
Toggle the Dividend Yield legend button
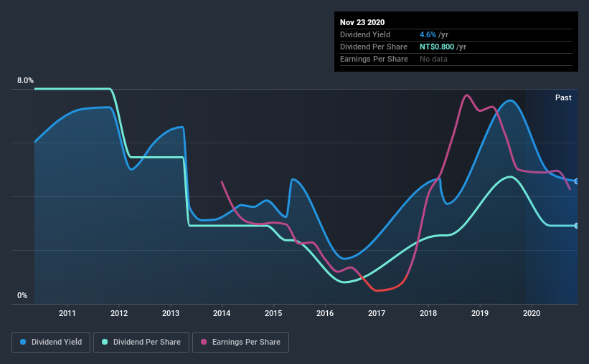click(x=51, y=343)
